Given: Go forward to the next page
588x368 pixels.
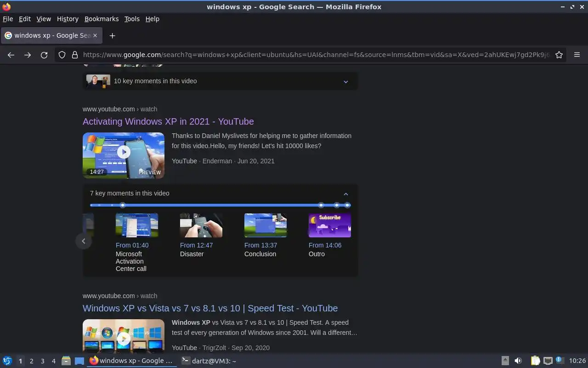Looking at the screenshot, I should (28, 55).
